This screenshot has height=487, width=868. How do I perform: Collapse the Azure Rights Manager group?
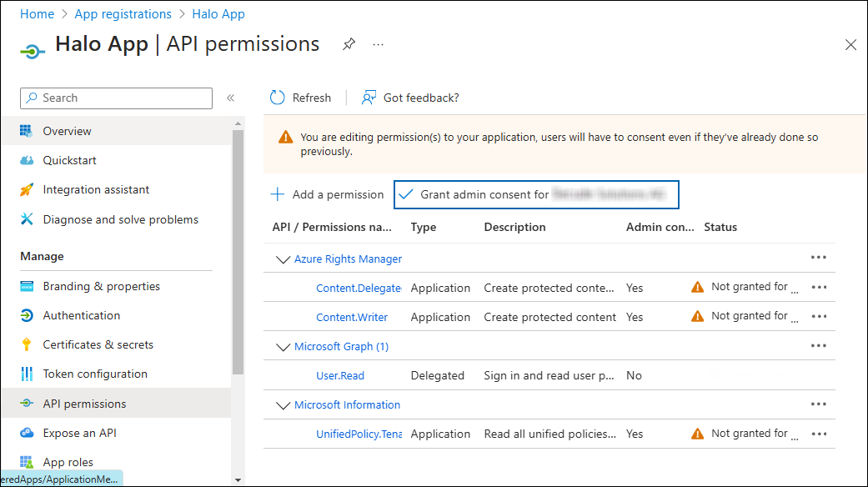coord(283,259)
